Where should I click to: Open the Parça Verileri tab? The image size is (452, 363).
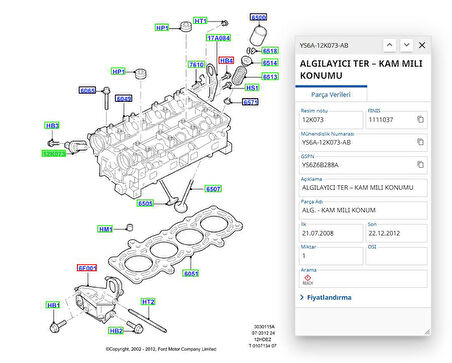[331, 94]
